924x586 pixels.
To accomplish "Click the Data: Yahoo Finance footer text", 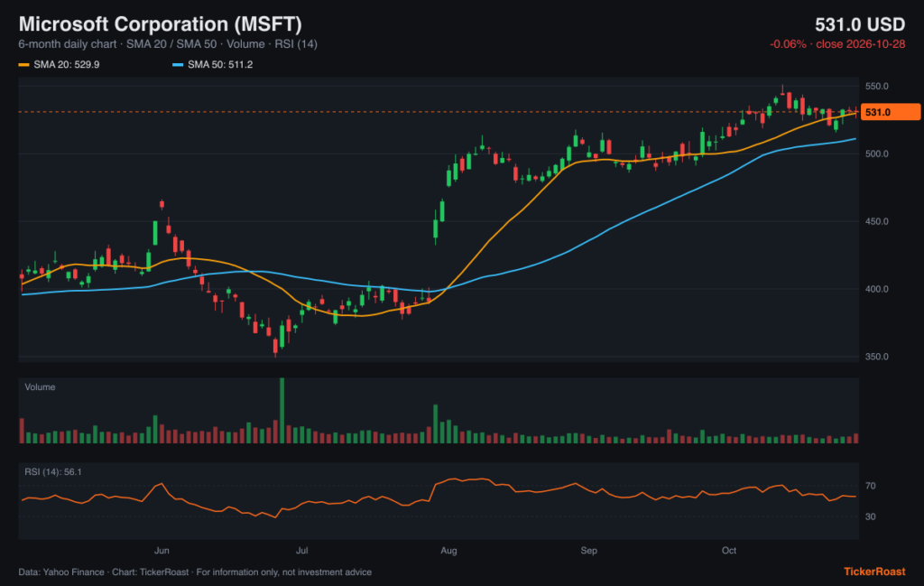I will [195, 572].
